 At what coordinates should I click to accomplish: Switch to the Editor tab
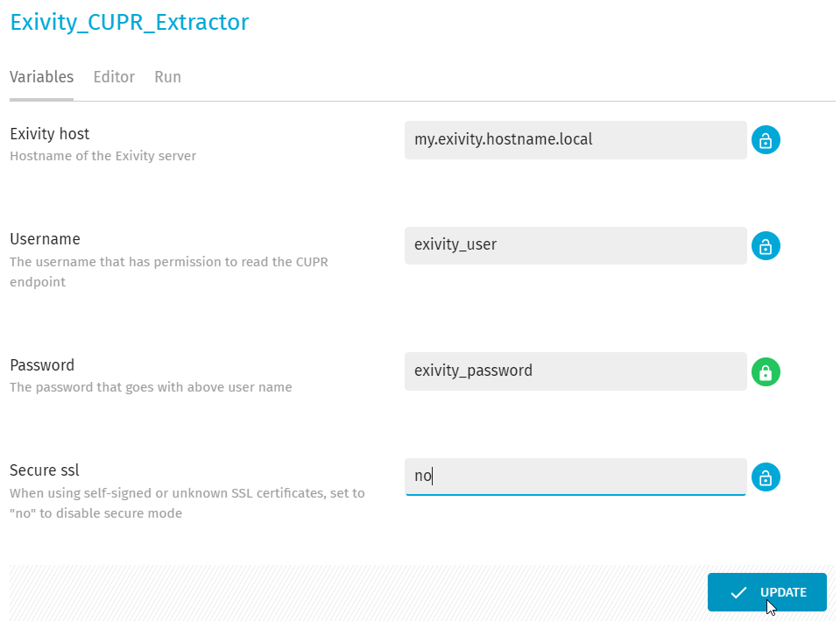(114, 77)
